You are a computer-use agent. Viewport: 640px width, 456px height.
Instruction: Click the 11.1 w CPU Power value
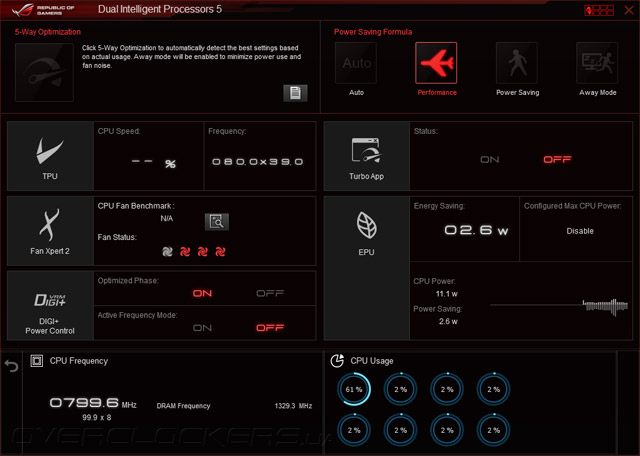(x=447, y=294)
